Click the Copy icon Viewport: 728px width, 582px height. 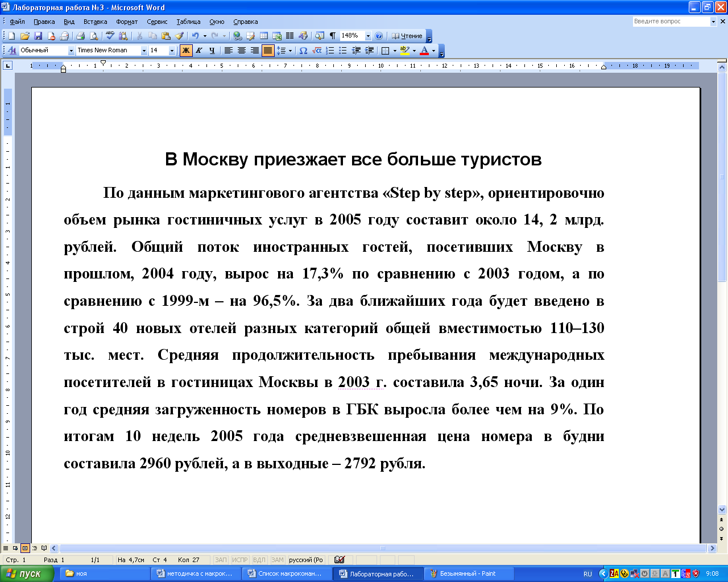152,36
